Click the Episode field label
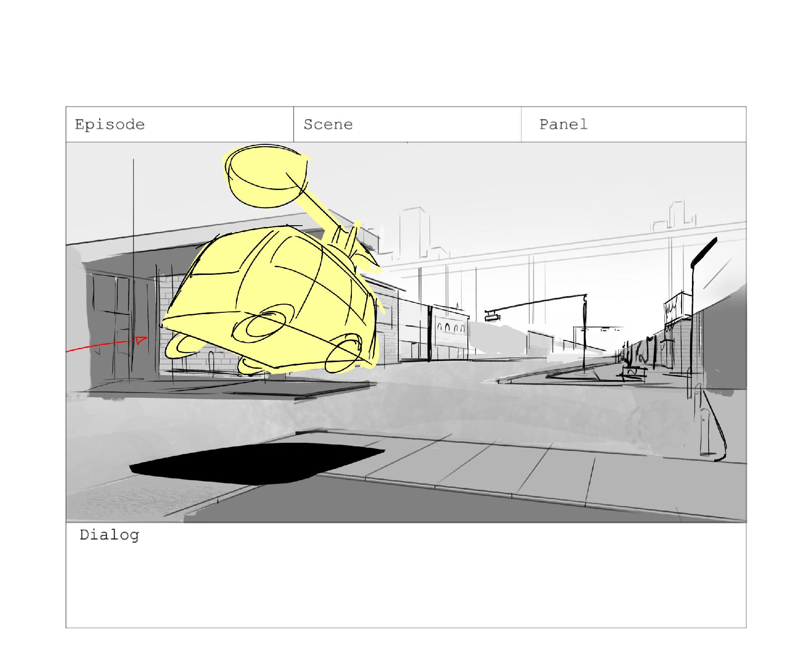Image resolution: width=812 pixels, height=663 pixels. (x=110, y=125)
